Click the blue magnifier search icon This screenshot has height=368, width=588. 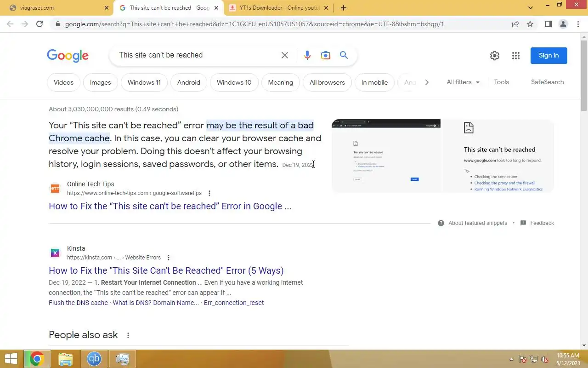click(344, 55)
